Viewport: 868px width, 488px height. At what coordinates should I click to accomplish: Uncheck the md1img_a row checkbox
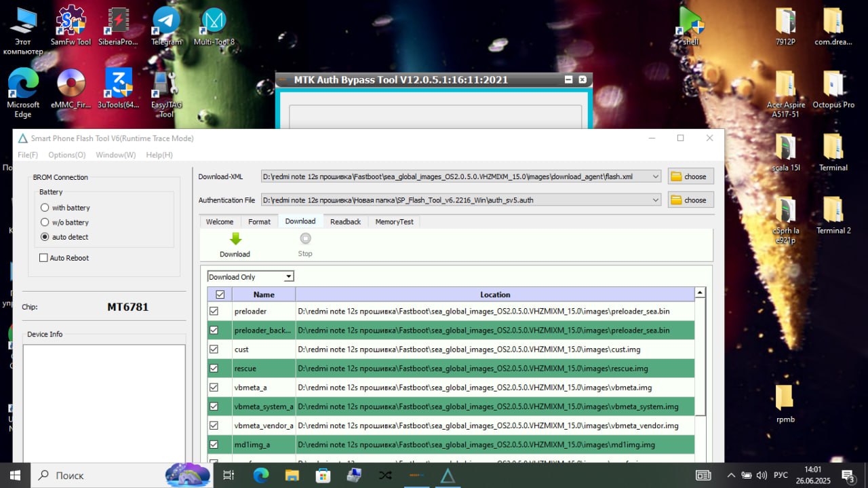[214, 445]
